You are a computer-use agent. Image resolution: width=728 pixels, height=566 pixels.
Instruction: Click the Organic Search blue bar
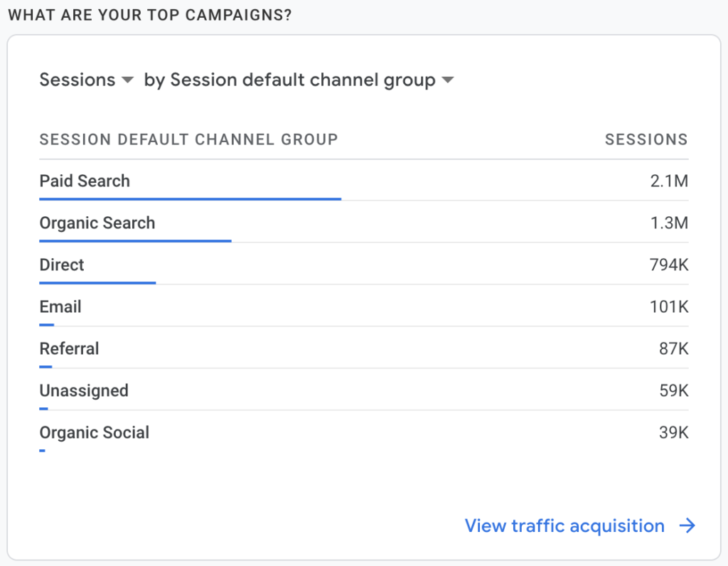click(136, 240)
